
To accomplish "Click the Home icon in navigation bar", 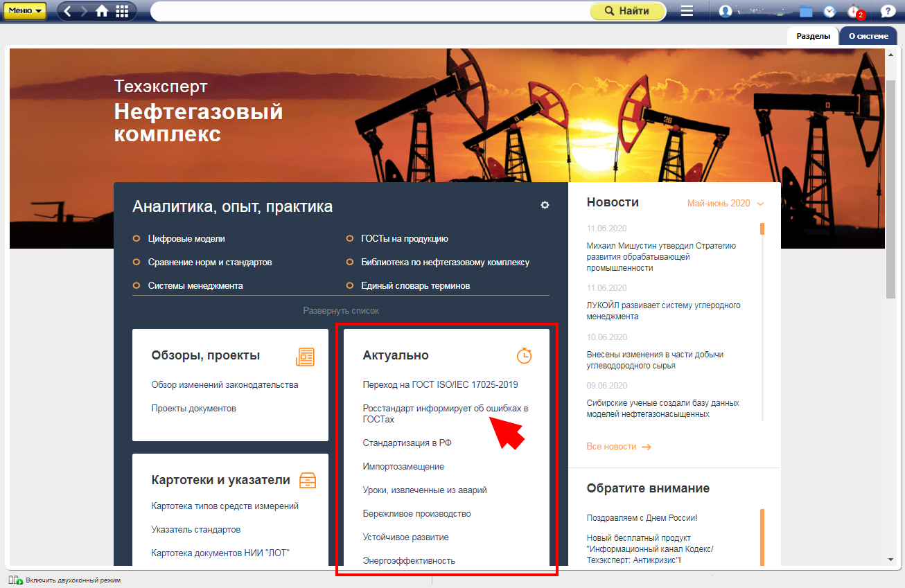I will [x=102, y=11].
